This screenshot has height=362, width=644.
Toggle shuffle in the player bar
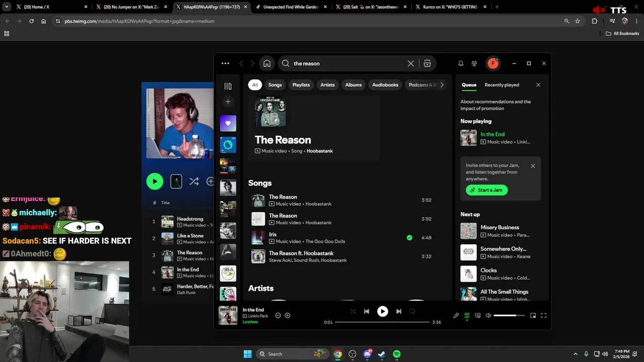pyautogui.click(x=353, y=311)
